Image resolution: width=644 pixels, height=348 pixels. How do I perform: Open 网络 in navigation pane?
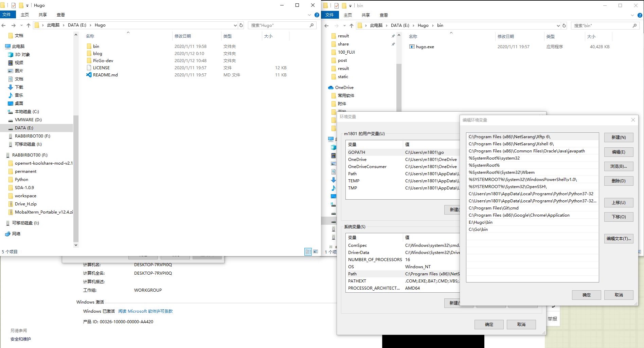16,234
